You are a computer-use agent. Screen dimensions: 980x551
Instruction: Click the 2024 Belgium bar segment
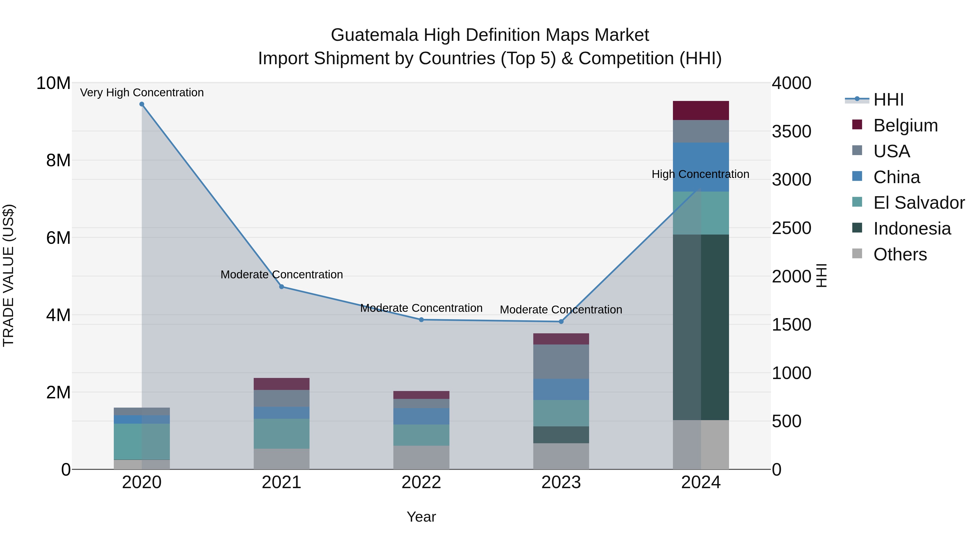click(x=701, y=111)
